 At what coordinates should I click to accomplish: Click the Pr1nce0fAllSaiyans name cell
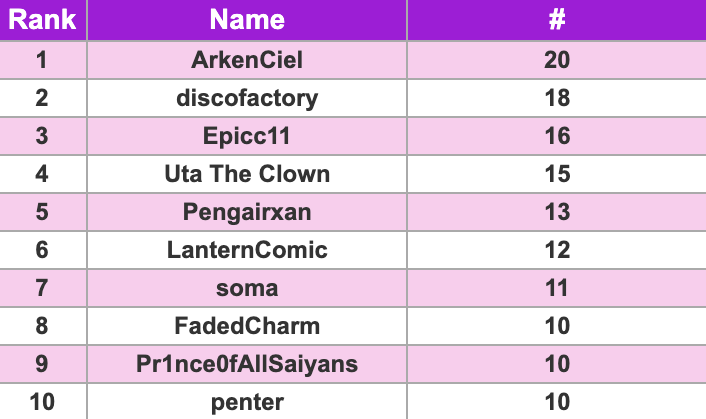click(x=247, y=364)
